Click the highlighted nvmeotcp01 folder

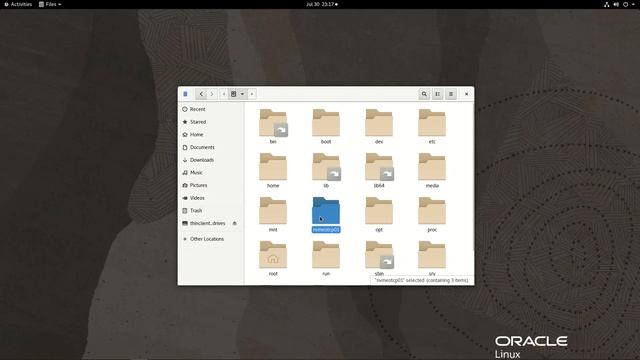pos(326,211)
